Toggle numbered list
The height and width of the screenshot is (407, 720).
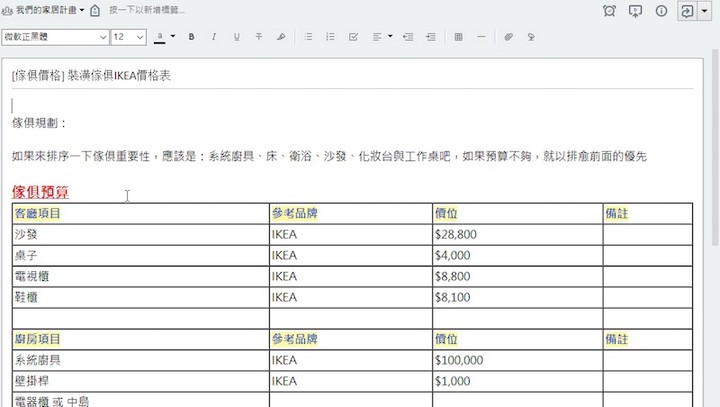330,37
